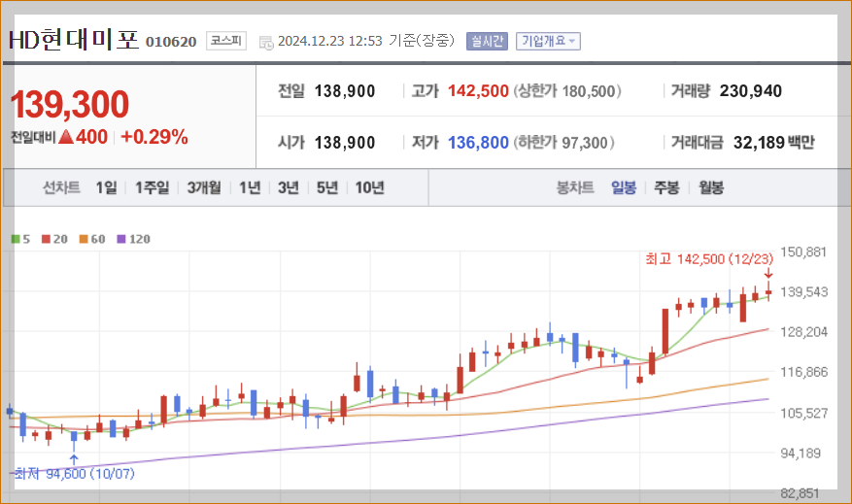This screenshot has height=504, width=852.
Task: Select the 1년 line chart period
Action: pos(250,188)
